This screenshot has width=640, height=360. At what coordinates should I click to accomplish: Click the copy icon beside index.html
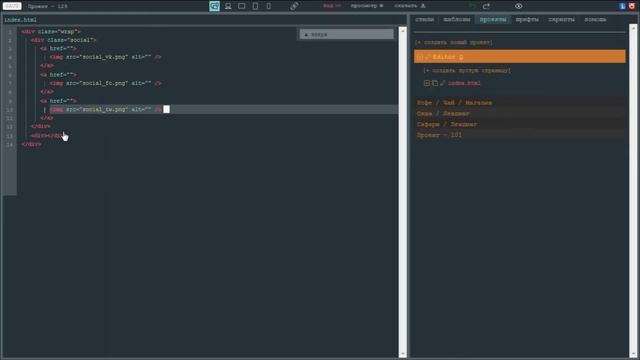(x=435, y=83)
